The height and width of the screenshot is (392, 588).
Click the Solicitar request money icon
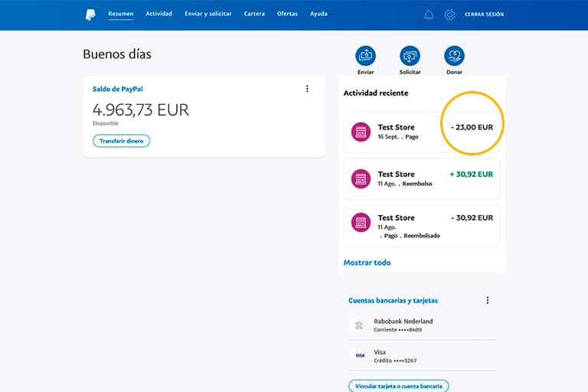[410, 56]
